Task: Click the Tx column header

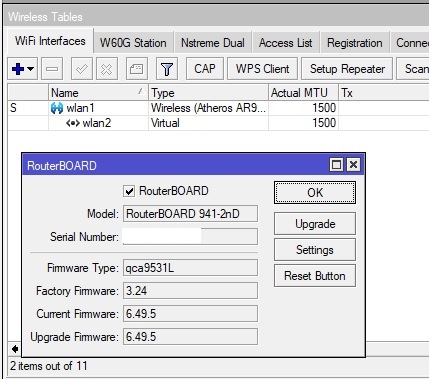Action: click(x=383, y=93)
